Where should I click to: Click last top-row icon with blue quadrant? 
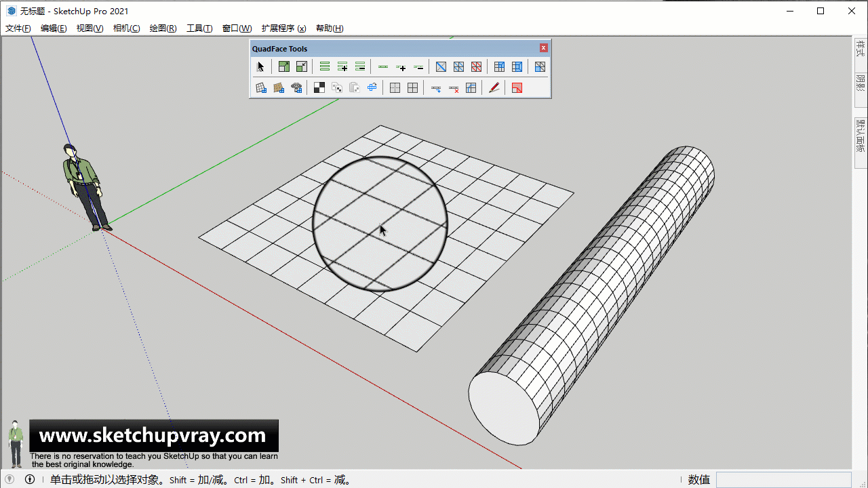click(x=540, y=66)
